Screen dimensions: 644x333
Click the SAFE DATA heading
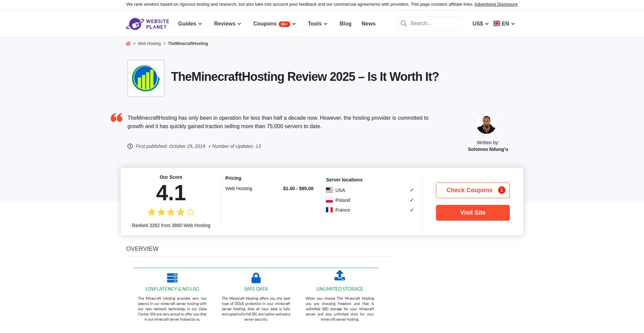coord(256,289)
